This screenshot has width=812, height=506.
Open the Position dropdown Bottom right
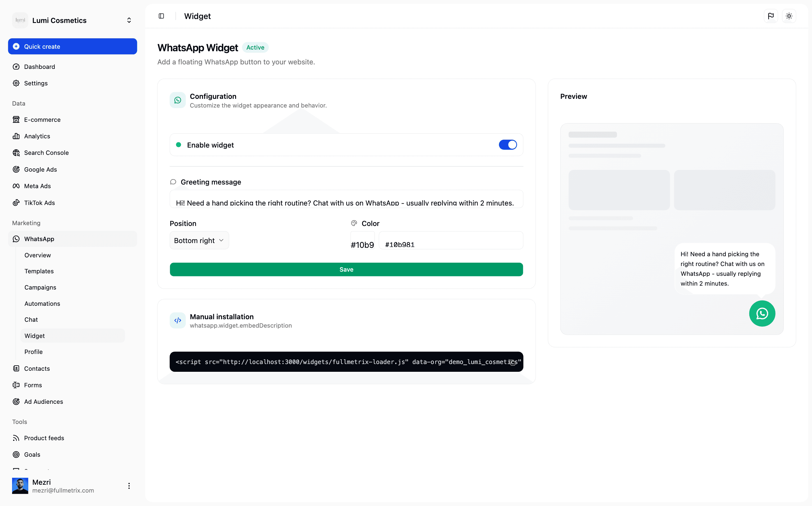pos(199,240)
